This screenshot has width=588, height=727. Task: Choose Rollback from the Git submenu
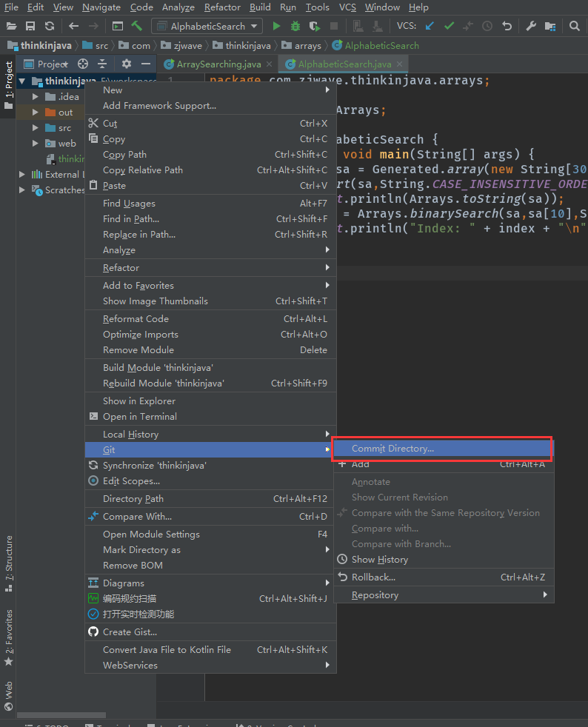coord(373,577)
